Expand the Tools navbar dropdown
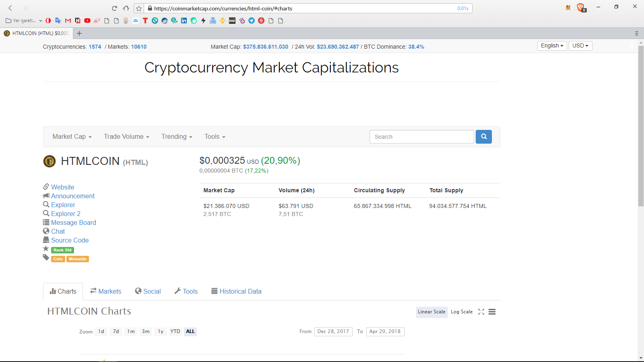This screenshot has height=362, width=644. click(215, 137)
